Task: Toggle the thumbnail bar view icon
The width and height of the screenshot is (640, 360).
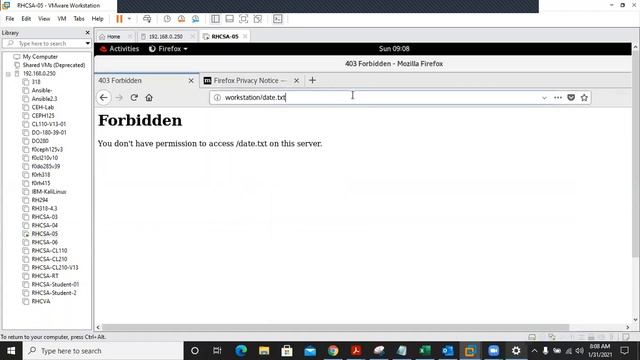Action: tap(229, 19)
